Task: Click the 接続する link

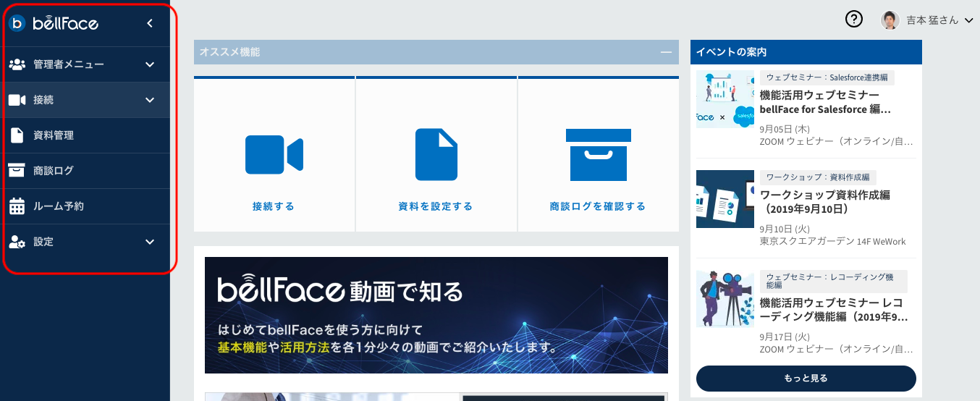Action: click(x=274, y=206)
